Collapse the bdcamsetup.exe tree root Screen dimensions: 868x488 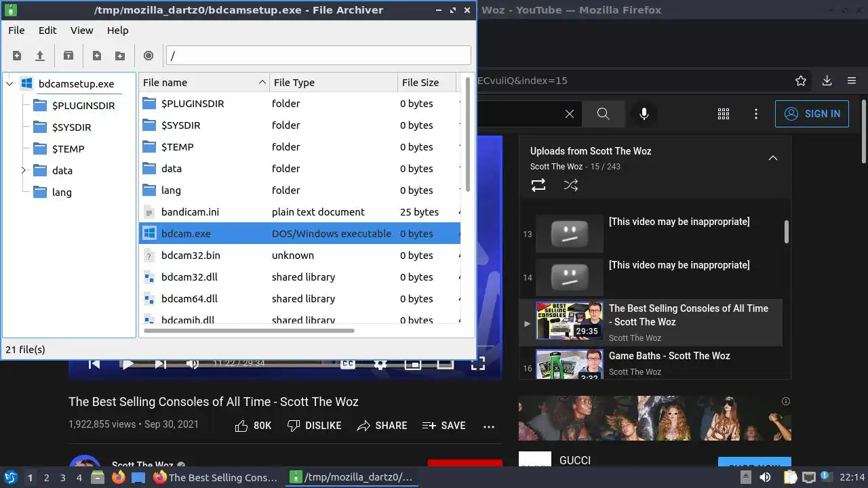point(10,84)
